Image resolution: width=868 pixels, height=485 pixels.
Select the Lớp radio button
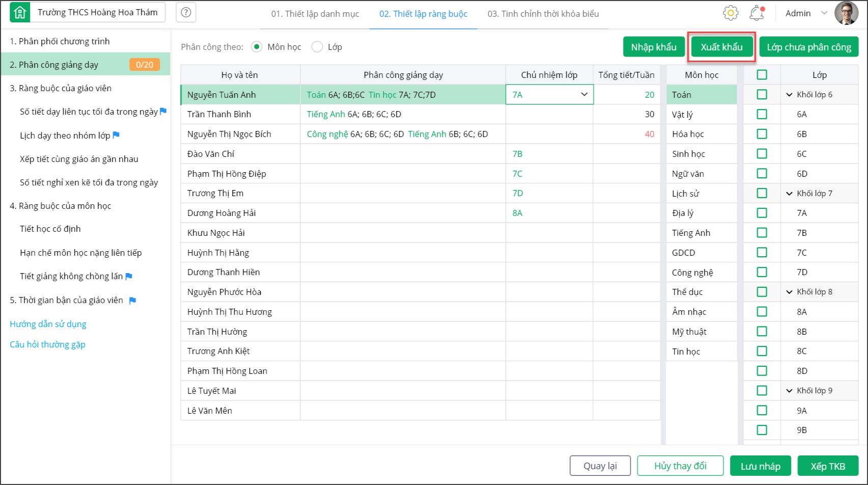click(317, 47)
